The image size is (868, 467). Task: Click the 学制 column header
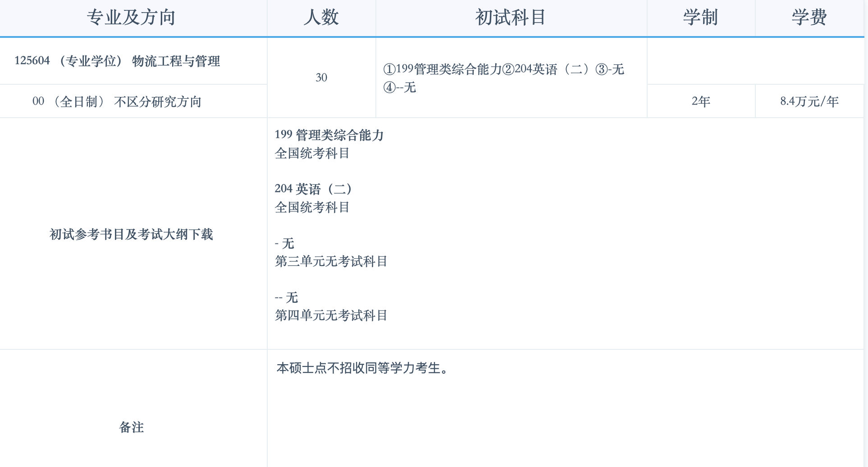click(700, 18)
